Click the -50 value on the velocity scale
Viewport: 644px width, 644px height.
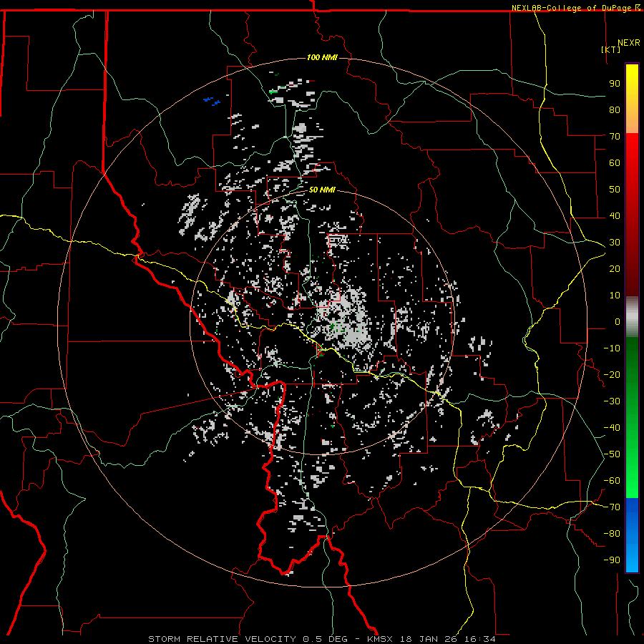tap(612, 454)
